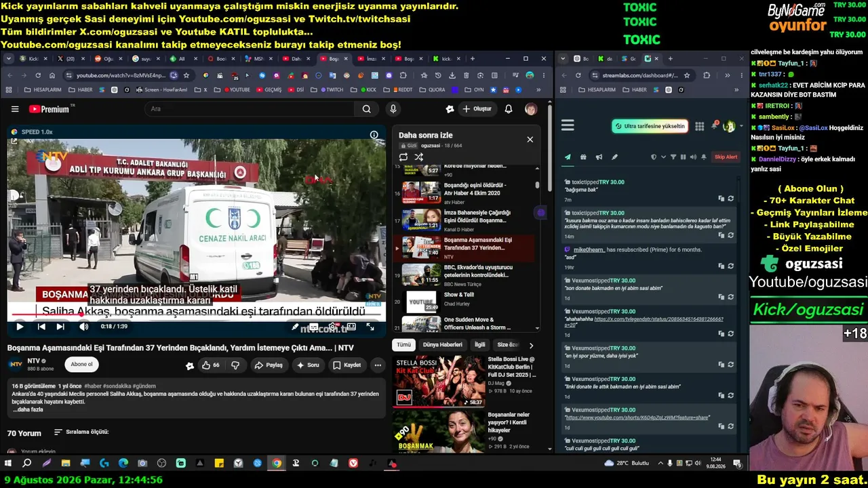The height and width of the screenshot is (488, 868).
Task: Skip to the previous video
Action: pyautogui.click(x=41, y=327)
